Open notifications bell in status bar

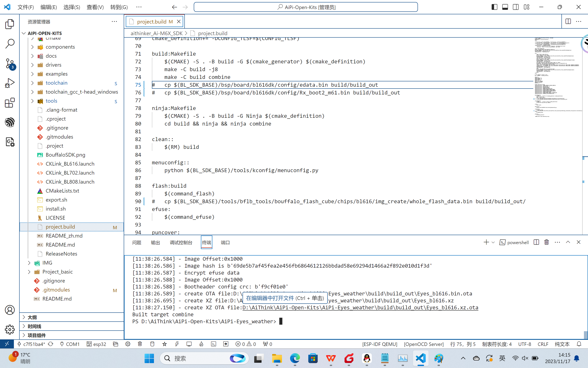click(x=579, y=344)
